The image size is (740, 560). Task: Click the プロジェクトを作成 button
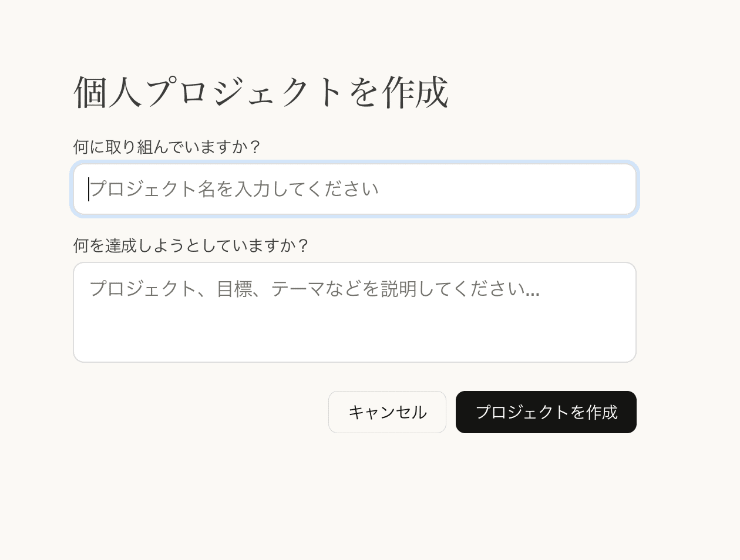[x=546, y=412]
